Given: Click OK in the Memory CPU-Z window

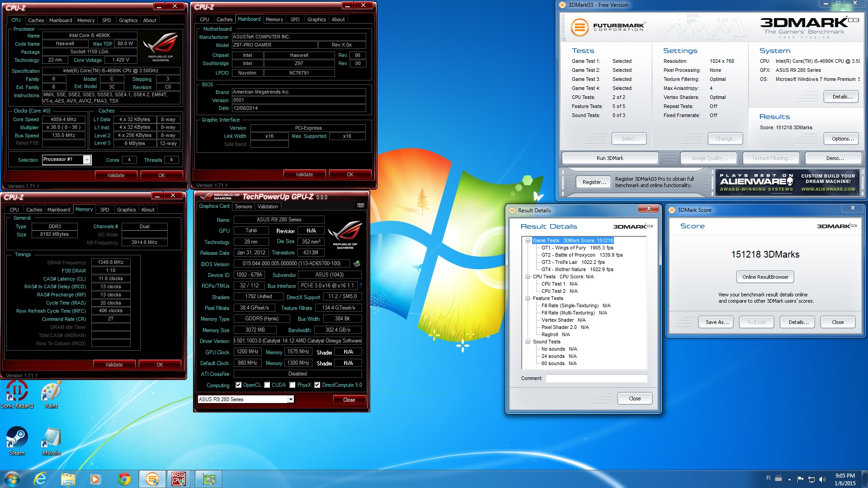Looking at the screenshot, I should (160, 365).
